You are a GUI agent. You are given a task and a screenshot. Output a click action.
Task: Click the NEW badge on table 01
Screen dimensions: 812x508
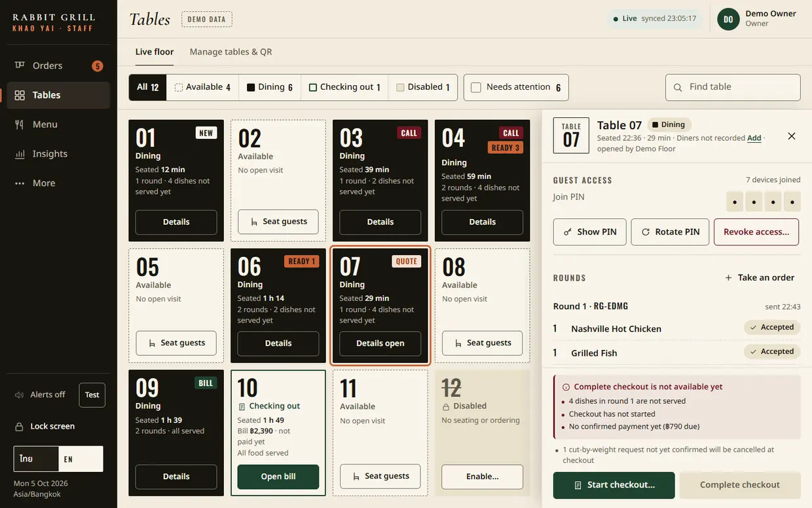click(x=206, y=133)
